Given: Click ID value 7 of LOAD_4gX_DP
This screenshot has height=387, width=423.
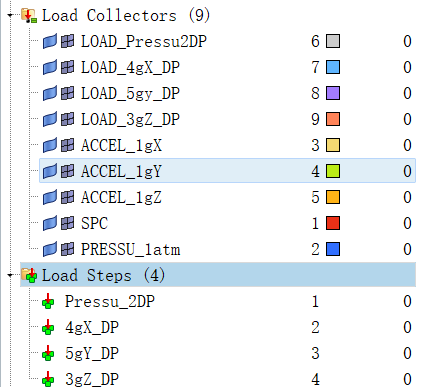Looking at the screenshot, I should click(315, 67).
